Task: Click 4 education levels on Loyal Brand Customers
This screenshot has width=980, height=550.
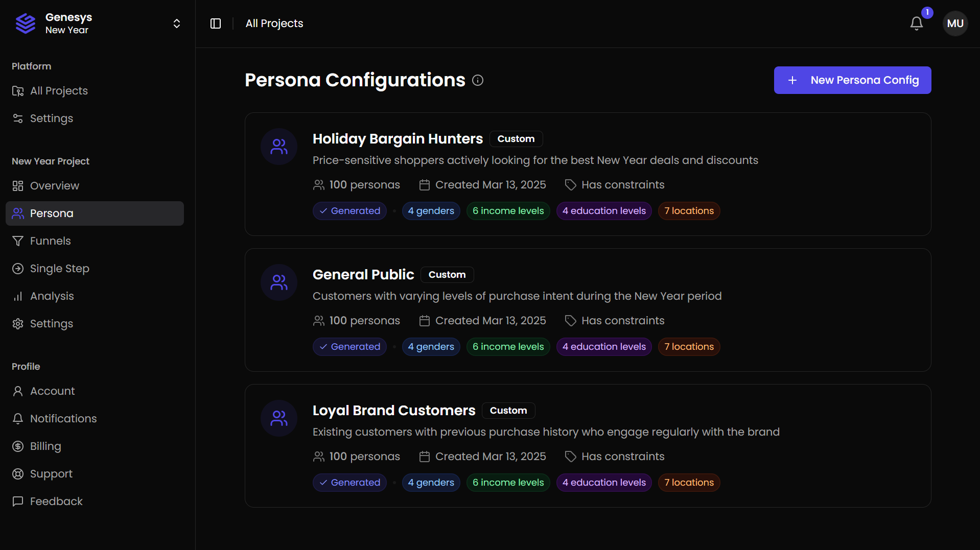Action: [604, 483]
